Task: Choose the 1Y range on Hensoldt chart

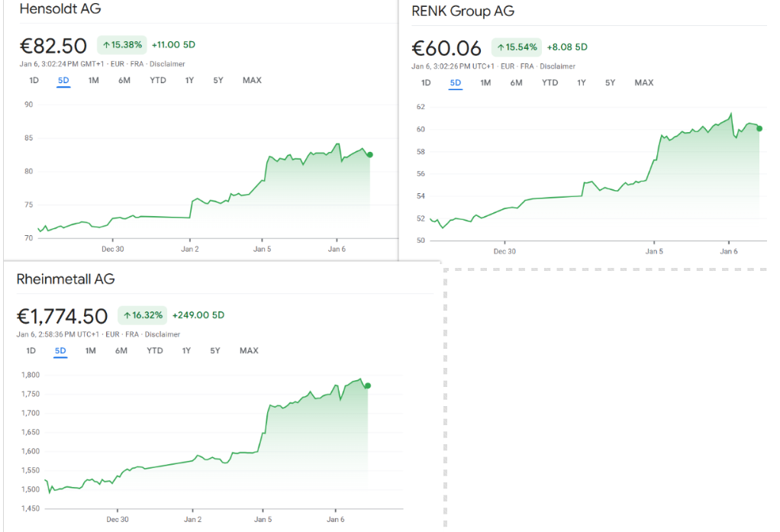Action: (x=189, y=80)
